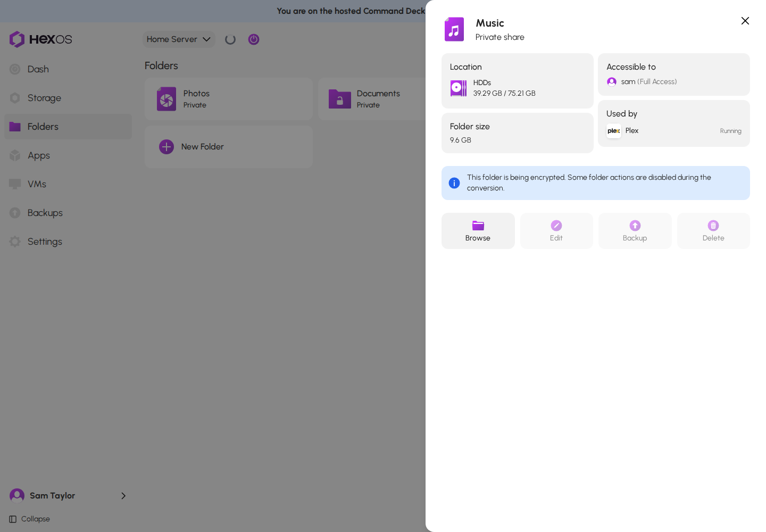The width and height of the screenshot is (766, 532).
Task: Click the Edit button
Action: pyautogui.click(x=556, y=231)
